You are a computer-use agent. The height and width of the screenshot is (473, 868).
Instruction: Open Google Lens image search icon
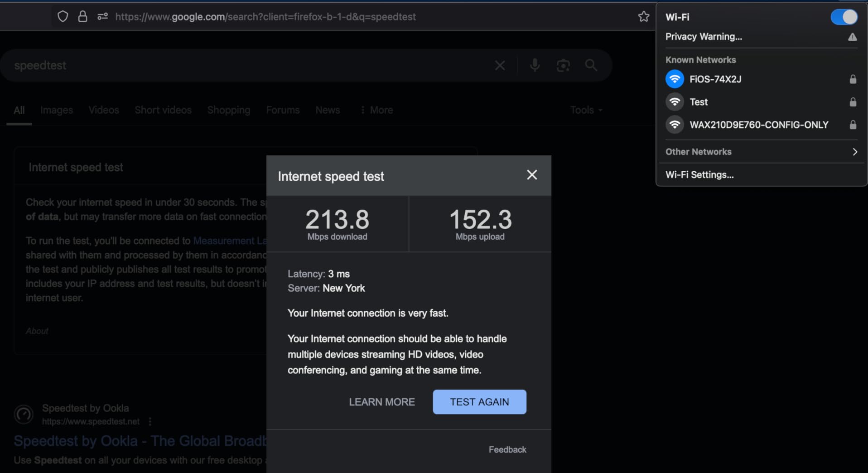pyautogui.click(x=563, y=66)
